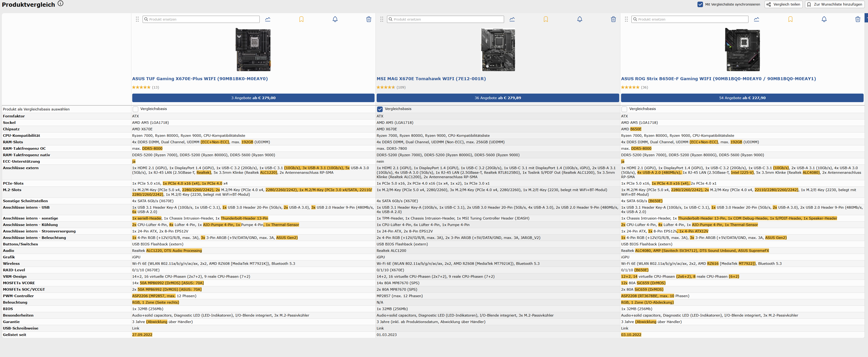868x357 pixels.
Task: Open USB-Schreibweise Link in MSI MAG column
Action: click(380, 328)
